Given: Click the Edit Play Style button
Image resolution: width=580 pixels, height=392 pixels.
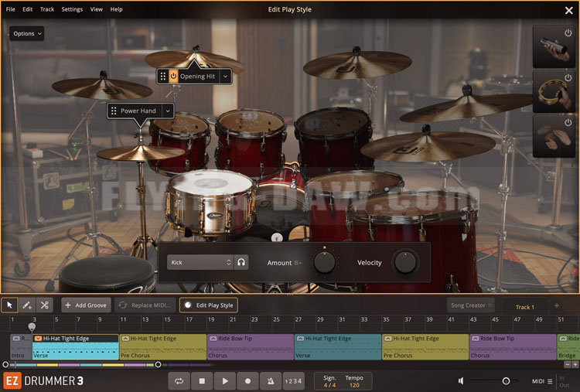Looking at the screenshot, I should pyautogui.click(x=209, y=305).
